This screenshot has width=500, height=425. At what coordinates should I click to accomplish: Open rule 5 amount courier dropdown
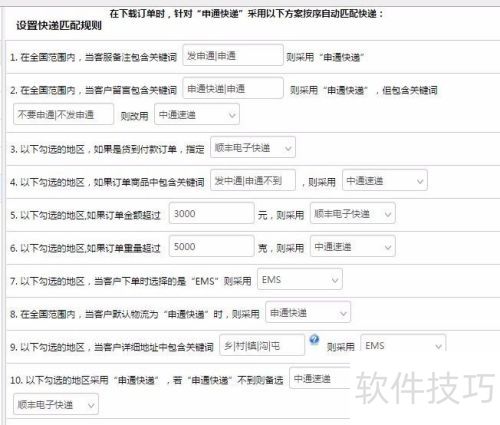coord(353,213)
